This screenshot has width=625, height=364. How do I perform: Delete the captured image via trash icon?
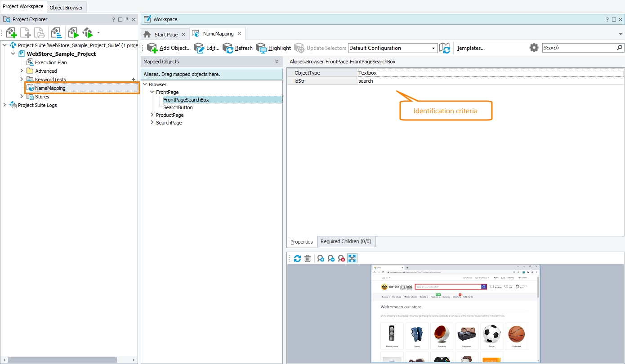point(308,258)
